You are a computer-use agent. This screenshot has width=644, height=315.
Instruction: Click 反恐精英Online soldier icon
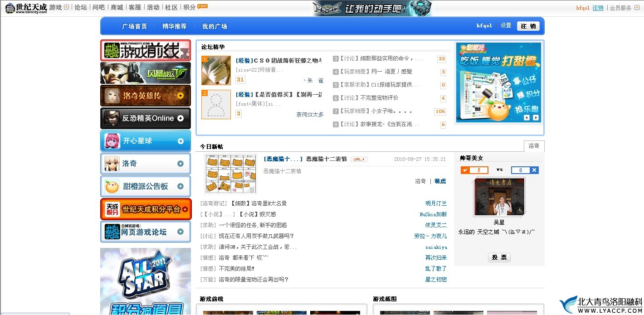112,118
